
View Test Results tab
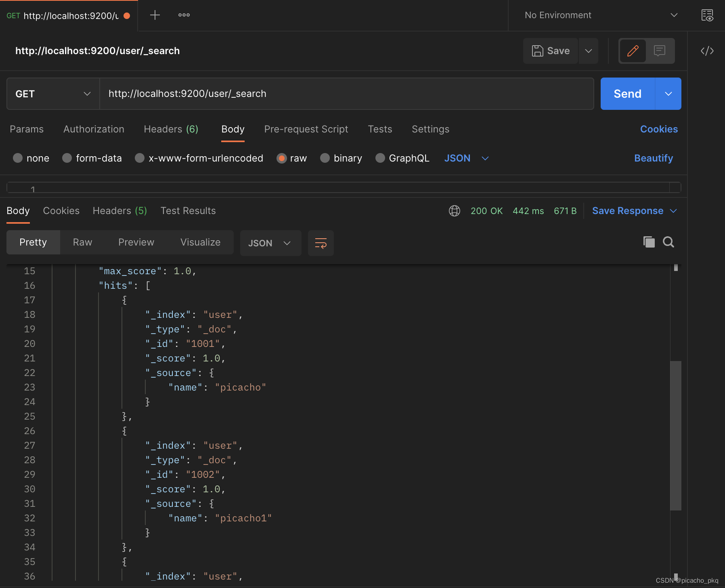tap(188, 211)
